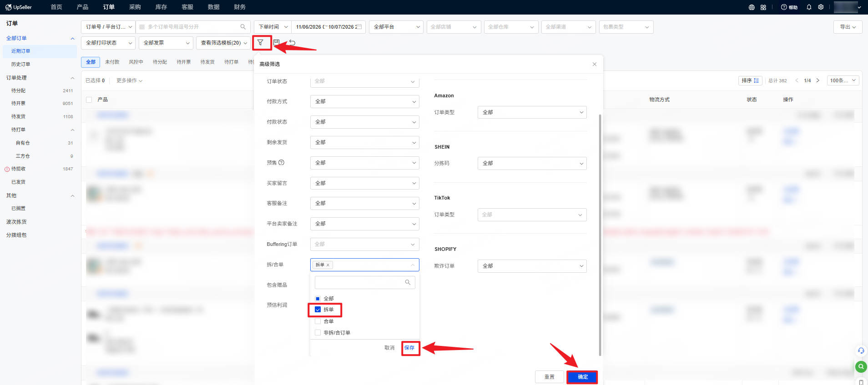Uncheck the 拆单 checkbox option

(318, 310)
